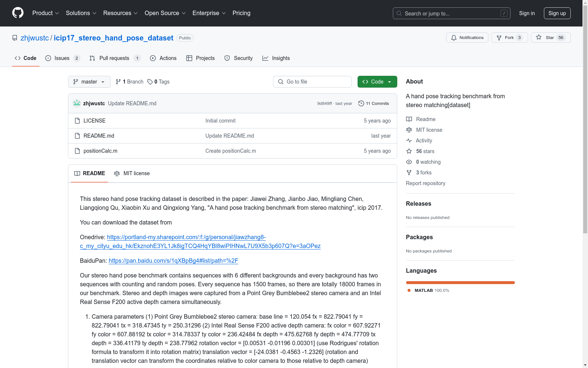
Task: Open the Security tab
Action: [239, 58]
